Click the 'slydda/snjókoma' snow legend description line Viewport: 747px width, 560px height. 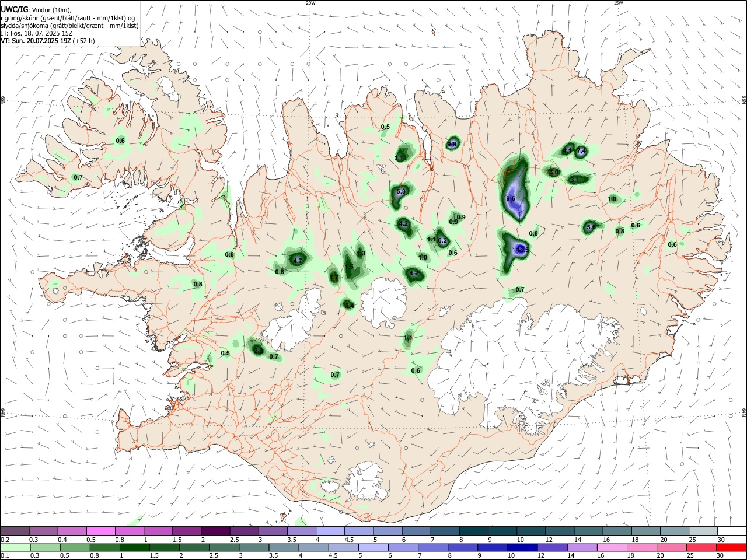tap(69, 26)
